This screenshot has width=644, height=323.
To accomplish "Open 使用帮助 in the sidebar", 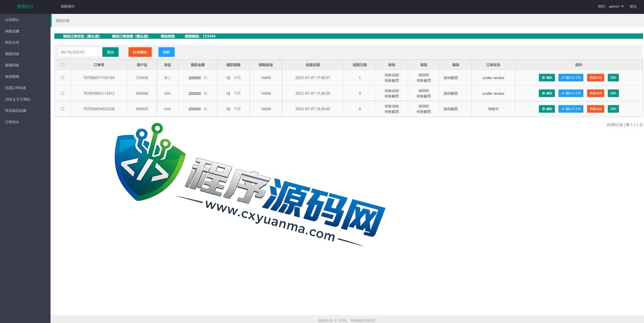I will tap(12, 76).
